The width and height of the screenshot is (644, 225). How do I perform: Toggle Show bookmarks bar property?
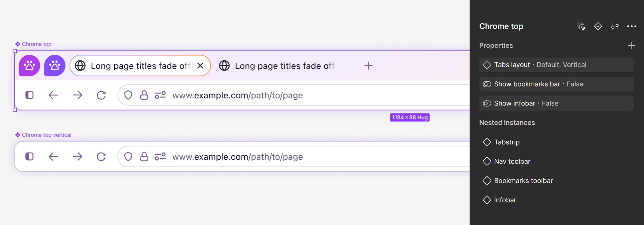(x=557, y=84)
